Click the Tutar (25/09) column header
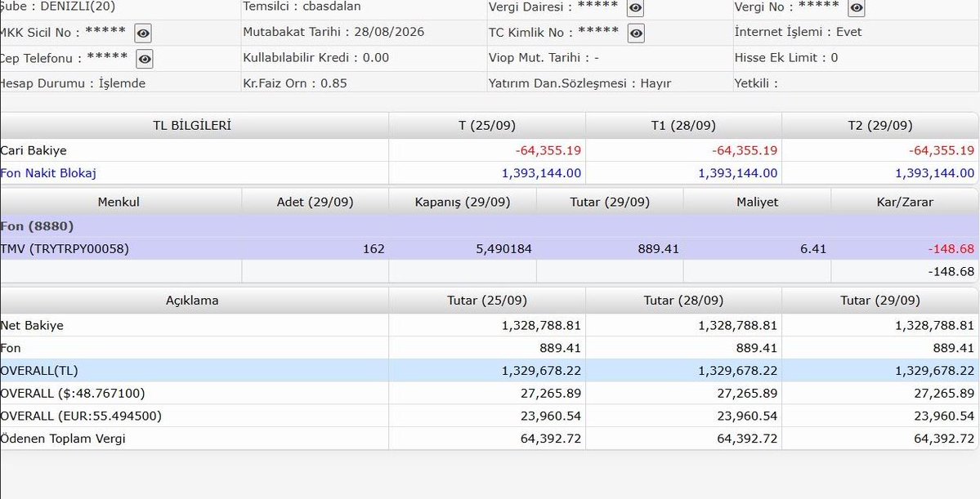This screenshot has width=980, height=499. click(x=487, y=301)
